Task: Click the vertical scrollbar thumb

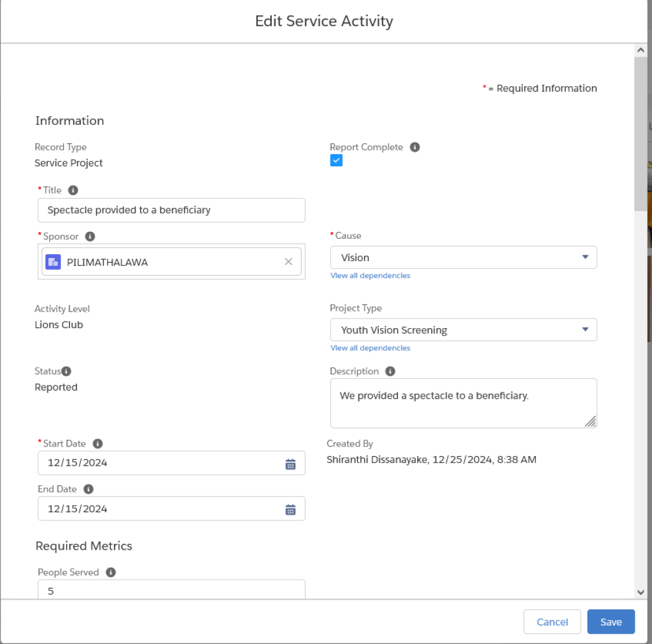Action: 641,134
